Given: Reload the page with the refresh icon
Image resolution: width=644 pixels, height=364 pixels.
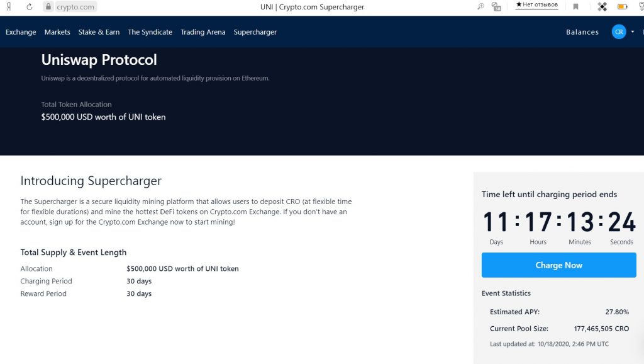Looking at the screenshot, I should coord(29,6).
